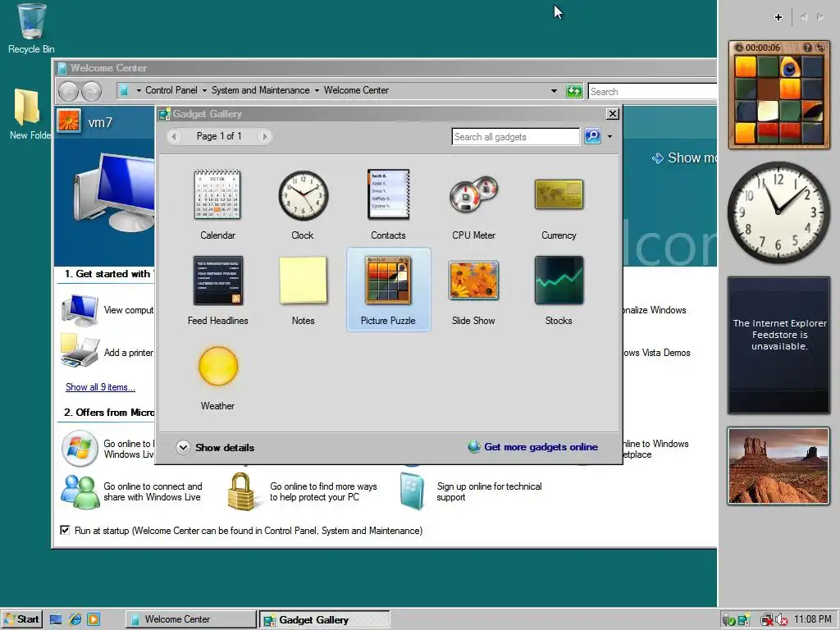Select the Notes gadget icon
The height and width of the screenshot is (630, 840).
click(303, 281)
